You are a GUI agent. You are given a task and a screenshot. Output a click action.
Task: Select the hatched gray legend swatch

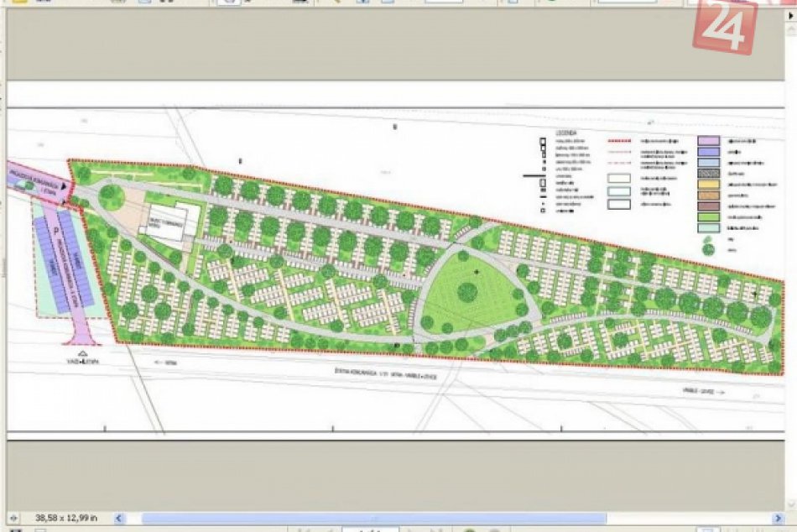(710, 174)
